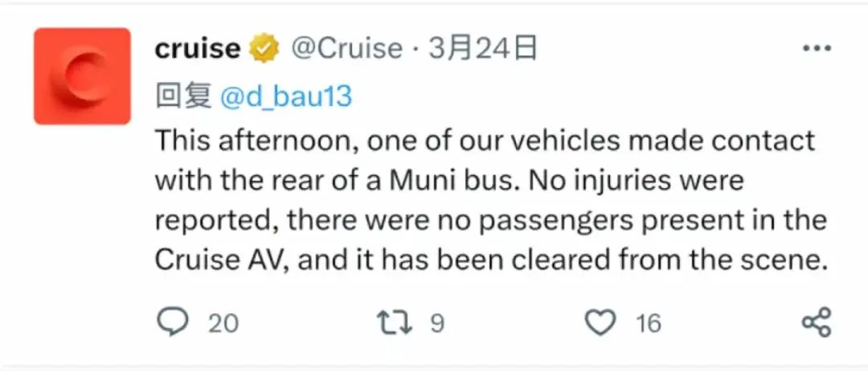The image size is (868, 371).
Task: Open the share icon options
Action: pyautogui.click(x=817, y=323)
